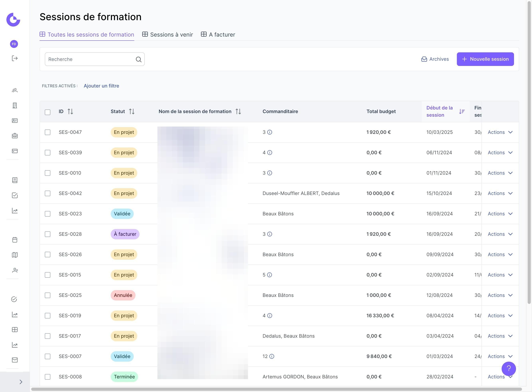Click the horizontal scrollbar at the bottom
Screen dimensions: 532x392
[x=276, y=389]
